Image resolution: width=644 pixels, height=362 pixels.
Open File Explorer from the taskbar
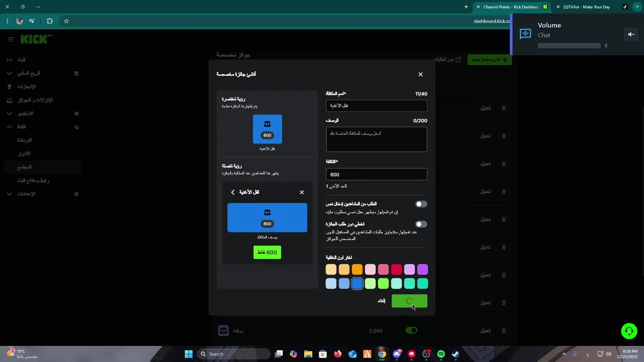(308, 354)
